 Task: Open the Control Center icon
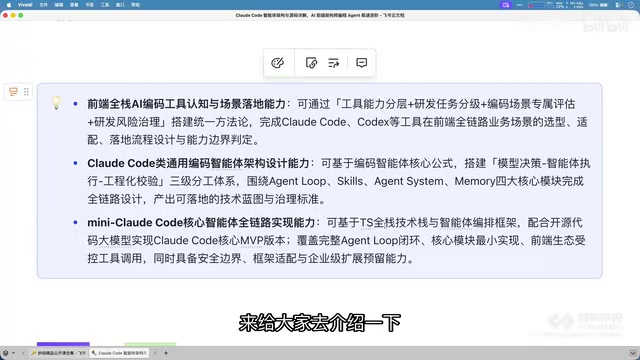click(619, 5)
